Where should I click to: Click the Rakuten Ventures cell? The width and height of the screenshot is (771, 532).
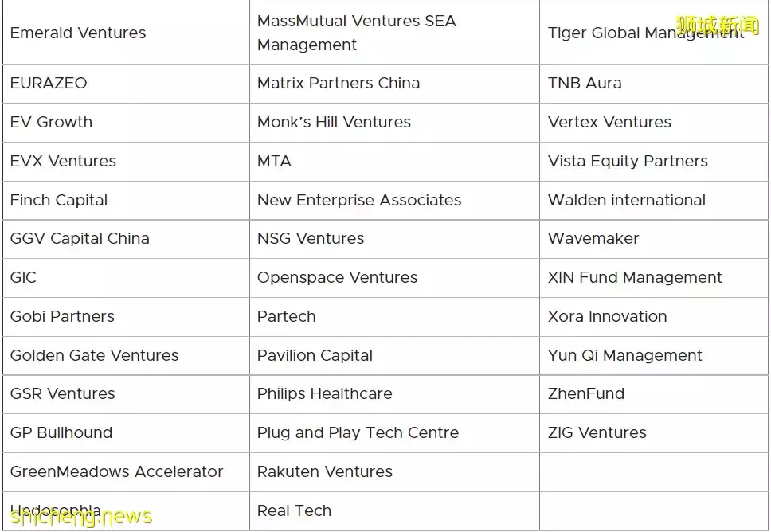click(x=324, y=471)
